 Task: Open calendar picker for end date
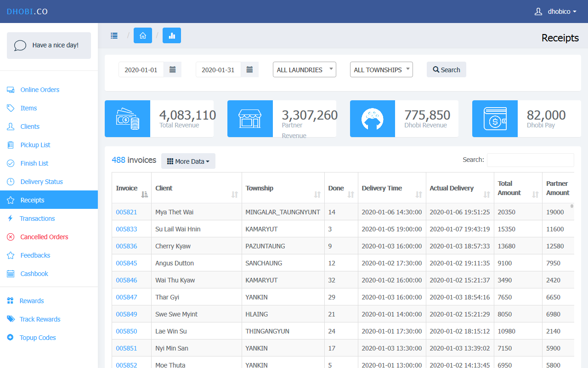coord(249,70)
